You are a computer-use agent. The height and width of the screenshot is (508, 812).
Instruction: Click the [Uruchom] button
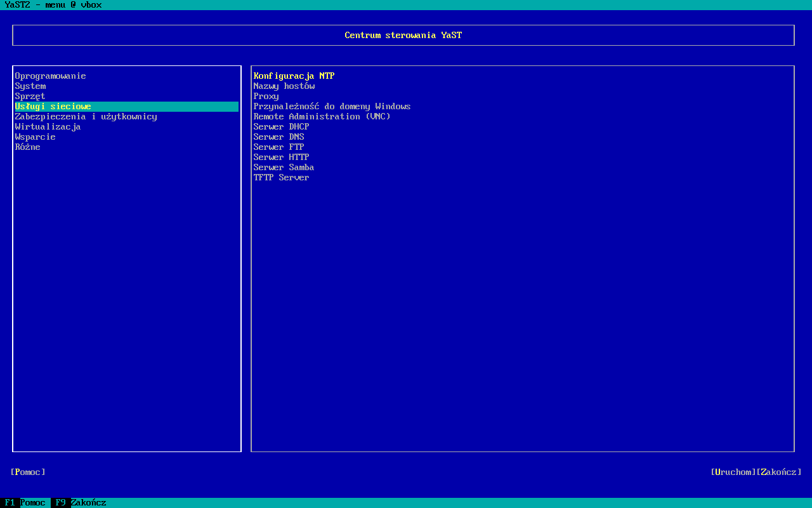[733, 472]
